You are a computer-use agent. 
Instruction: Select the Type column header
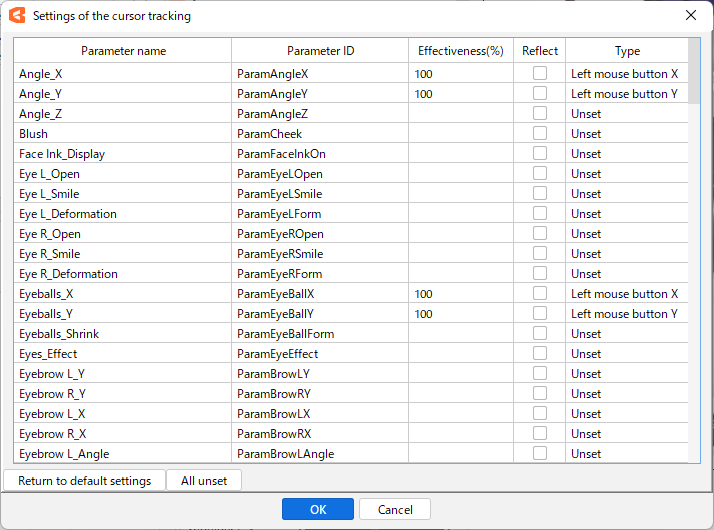[627, 50]
